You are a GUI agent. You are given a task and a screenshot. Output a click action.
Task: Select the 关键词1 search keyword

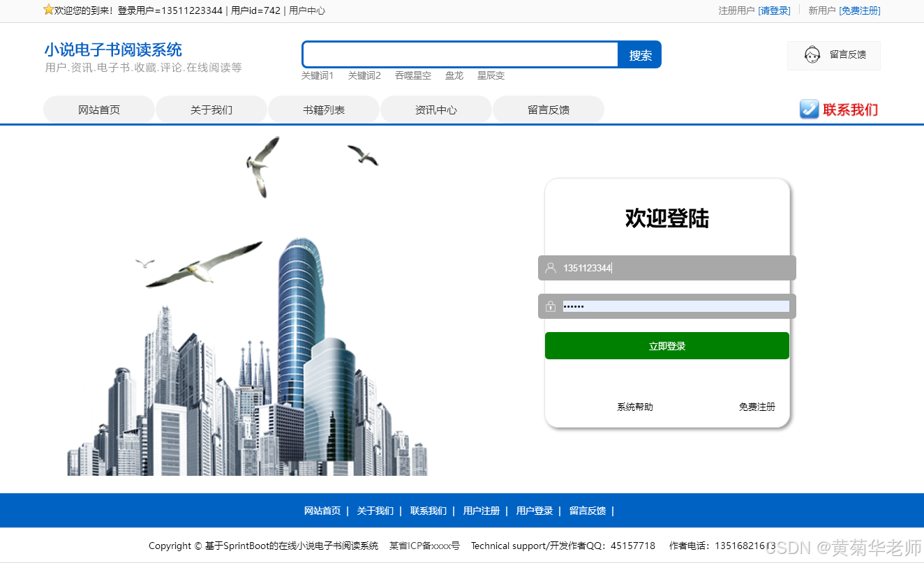(318, 75)
